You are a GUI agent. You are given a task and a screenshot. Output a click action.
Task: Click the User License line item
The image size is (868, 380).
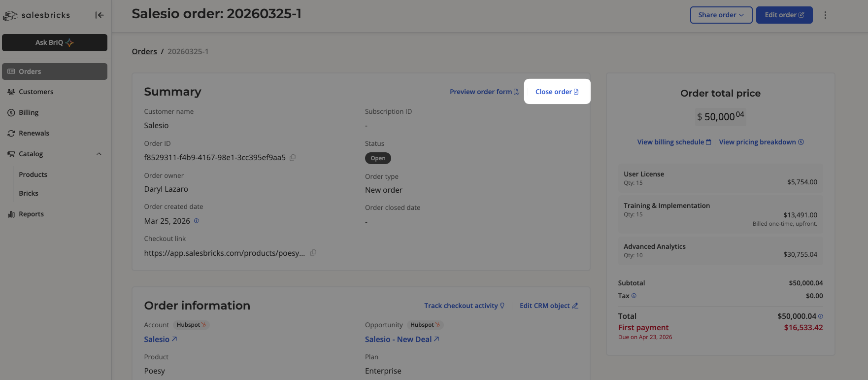[x=720, y=178]
